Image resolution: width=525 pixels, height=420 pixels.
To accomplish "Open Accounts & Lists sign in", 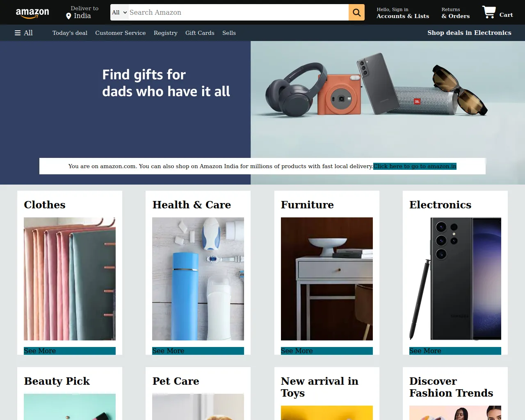I will click(403, 13).
